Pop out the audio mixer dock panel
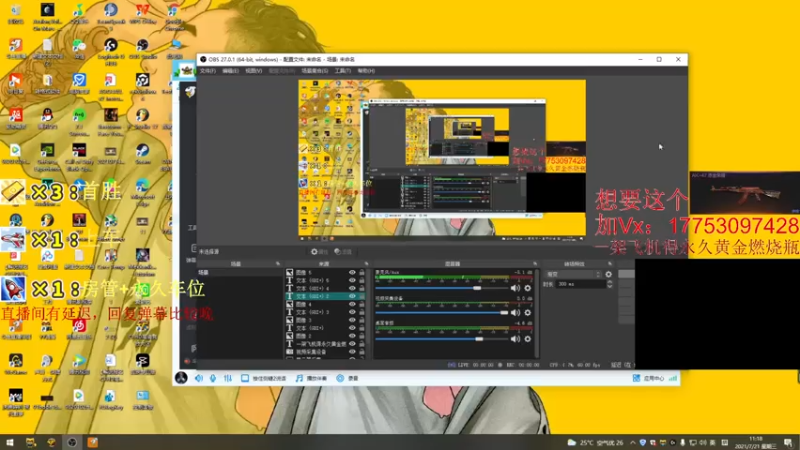 pos(535,264)
